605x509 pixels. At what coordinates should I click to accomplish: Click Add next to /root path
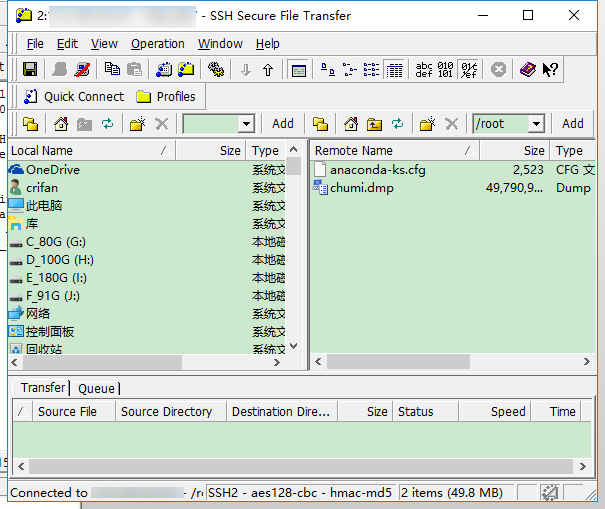click(573, 124)
